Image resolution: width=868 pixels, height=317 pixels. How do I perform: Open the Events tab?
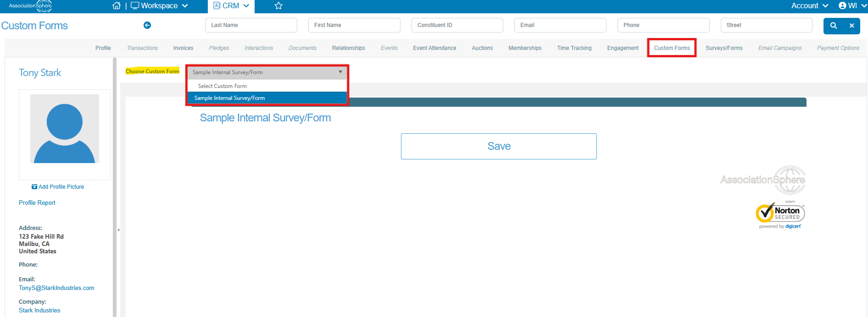coord(389,48)
